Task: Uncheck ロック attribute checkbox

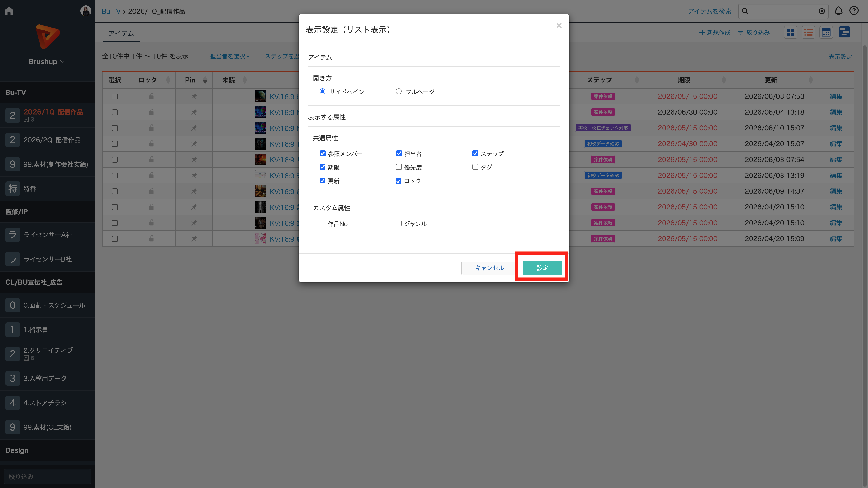Action: click(x=399, y=181)
